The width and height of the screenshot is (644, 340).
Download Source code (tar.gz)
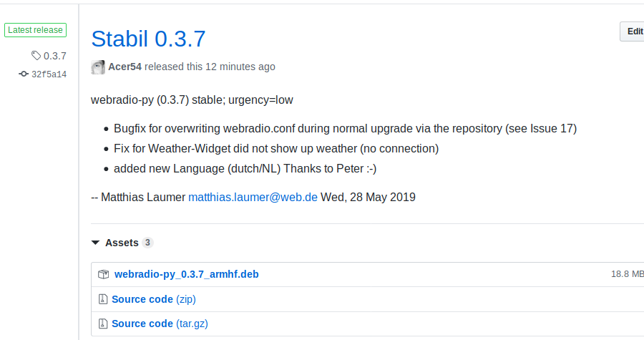click(x=160, y=324)
